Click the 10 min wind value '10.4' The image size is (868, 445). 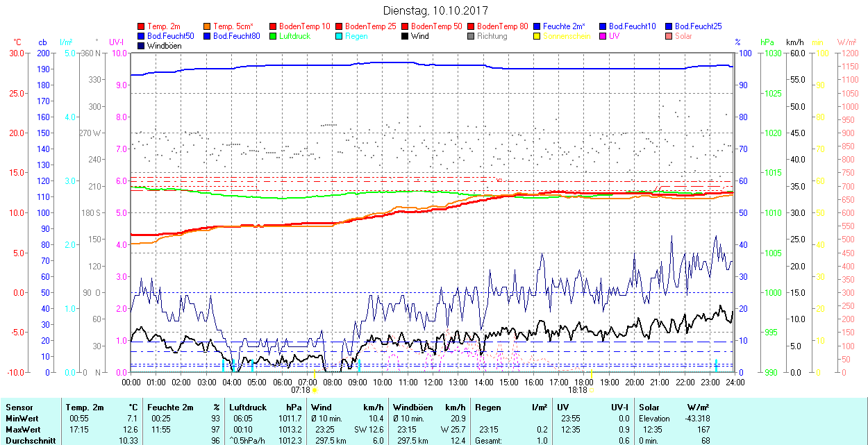click(376, 419)
